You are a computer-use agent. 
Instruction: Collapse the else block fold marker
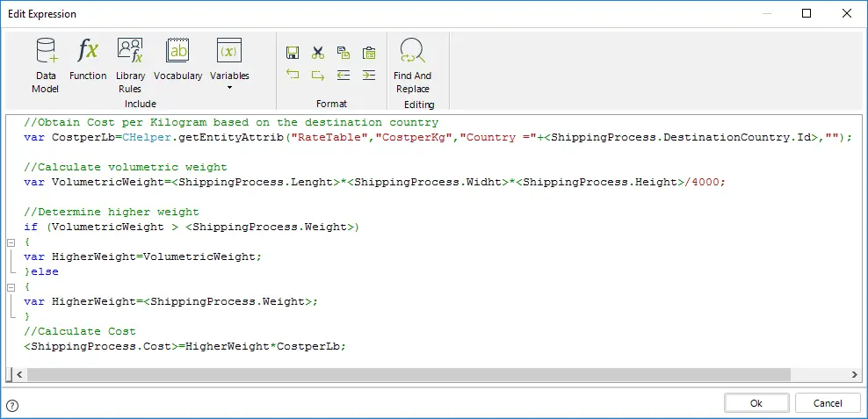click(11, 286)
